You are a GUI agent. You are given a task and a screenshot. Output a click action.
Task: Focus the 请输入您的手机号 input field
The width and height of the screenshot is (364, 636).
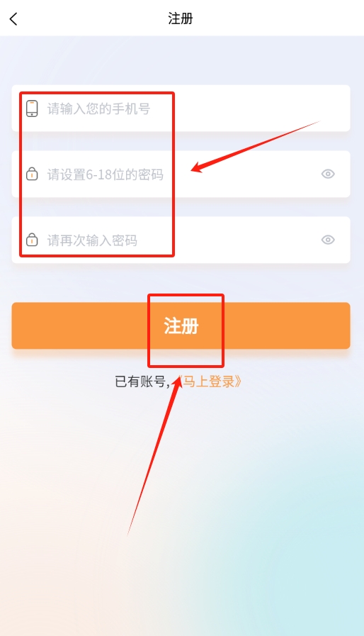[x=181, y=108]
